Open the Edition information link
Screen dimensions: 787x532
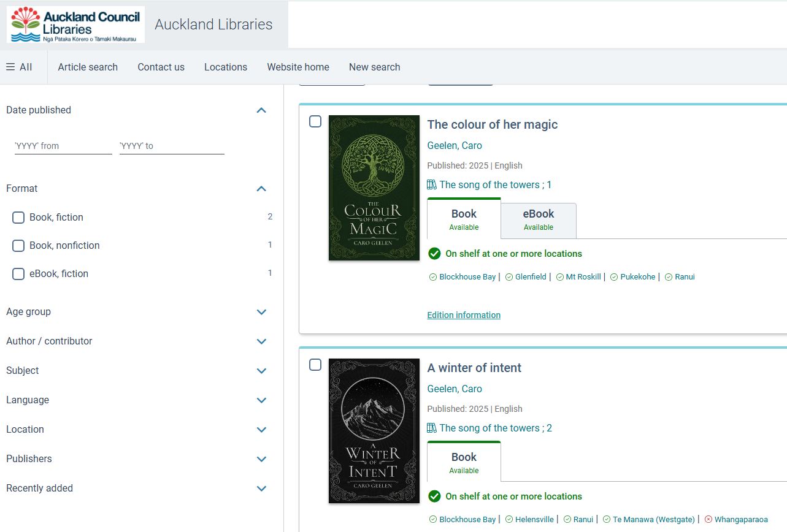point(464,315)
